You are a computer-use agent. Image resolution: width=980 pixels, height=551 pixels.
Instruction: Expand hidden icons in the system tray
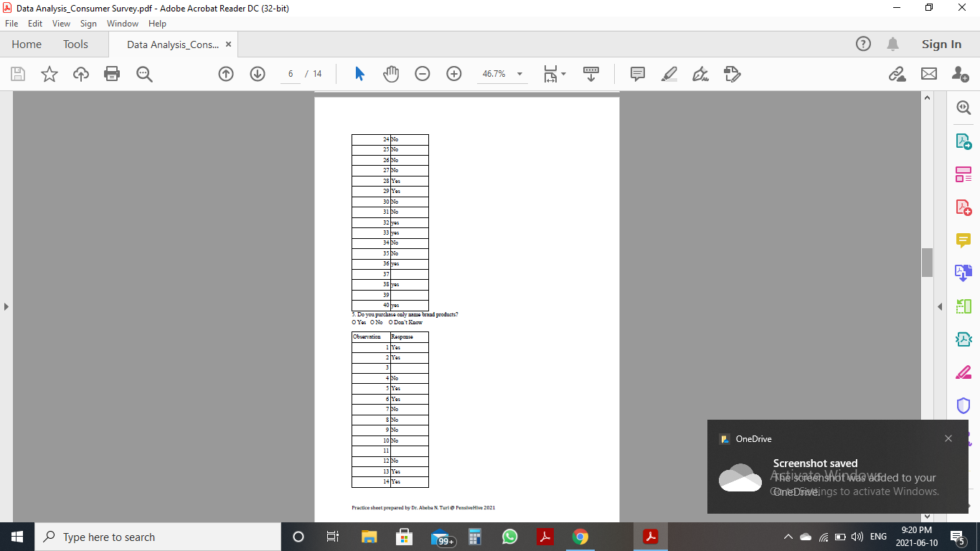(787, 536)
